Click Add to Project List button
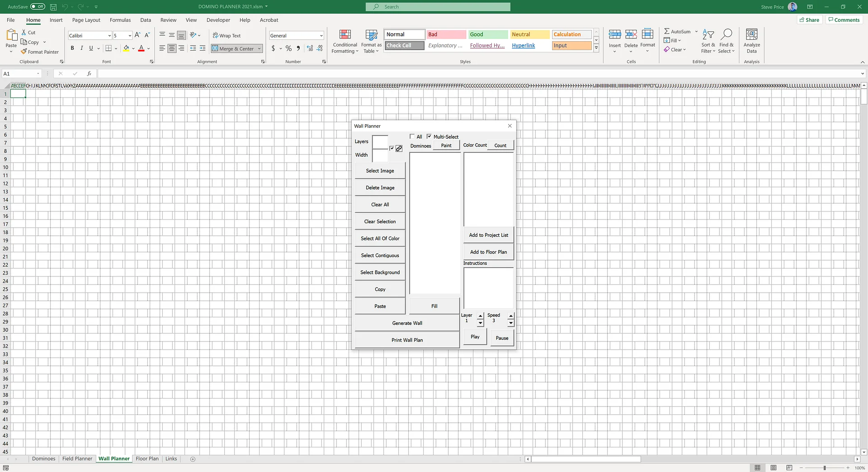Image resolution: width=868 pixels, height=472 pixels. [x=489, y=235]
